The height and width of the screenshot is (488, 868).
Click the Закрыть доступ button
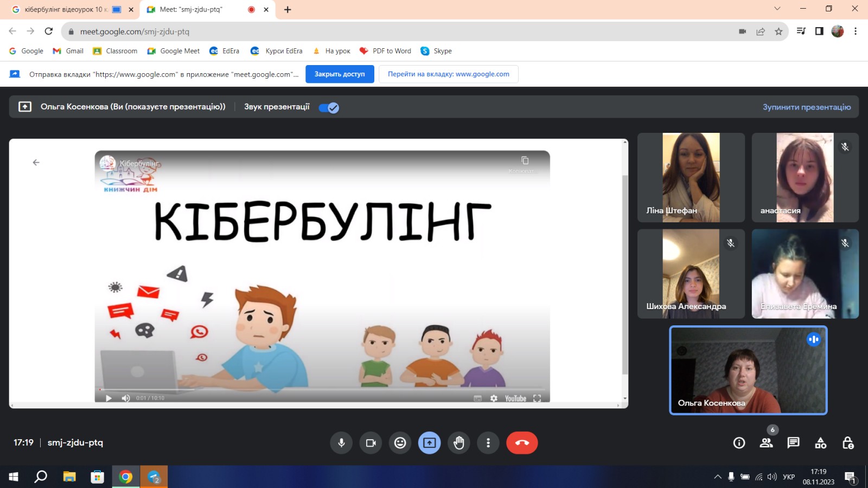click(x=340, y=74)
